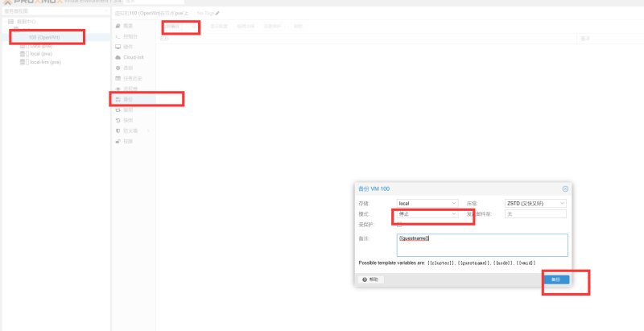This screenshot has width=644, height=331.
Task: Click the snapshot history icon in VM menu
Action: tap(118, 120)
